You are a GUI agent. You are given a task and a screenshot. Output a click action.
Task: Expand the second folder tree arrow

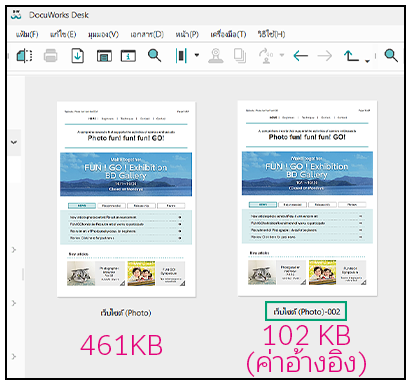coord(14,303)
